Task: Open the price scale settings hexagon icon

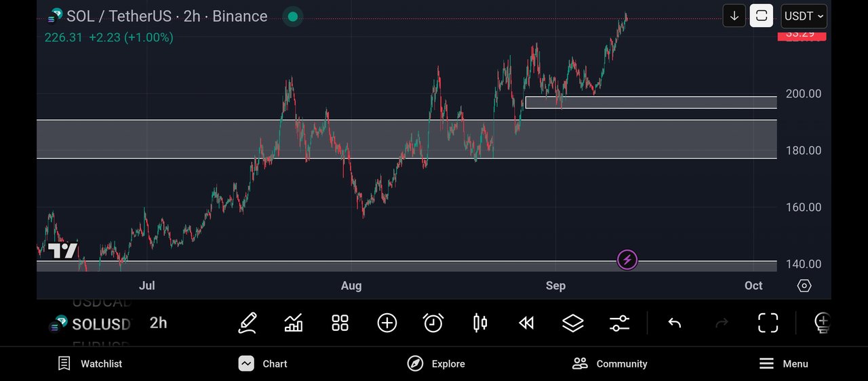Action: (804, 286)
